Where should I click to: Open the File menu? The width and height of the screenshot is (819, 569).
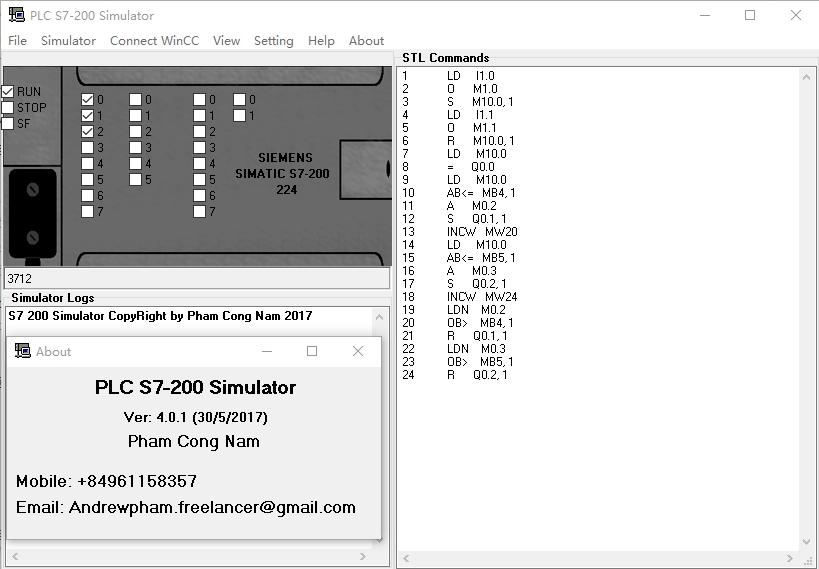pyautogui.click(x=17, y=41)
